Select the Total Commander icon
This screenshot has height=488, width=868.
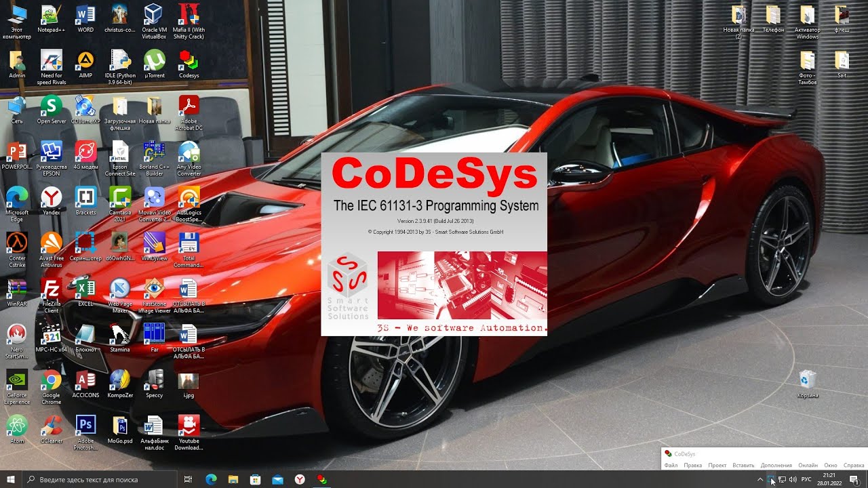pos(189,250)
